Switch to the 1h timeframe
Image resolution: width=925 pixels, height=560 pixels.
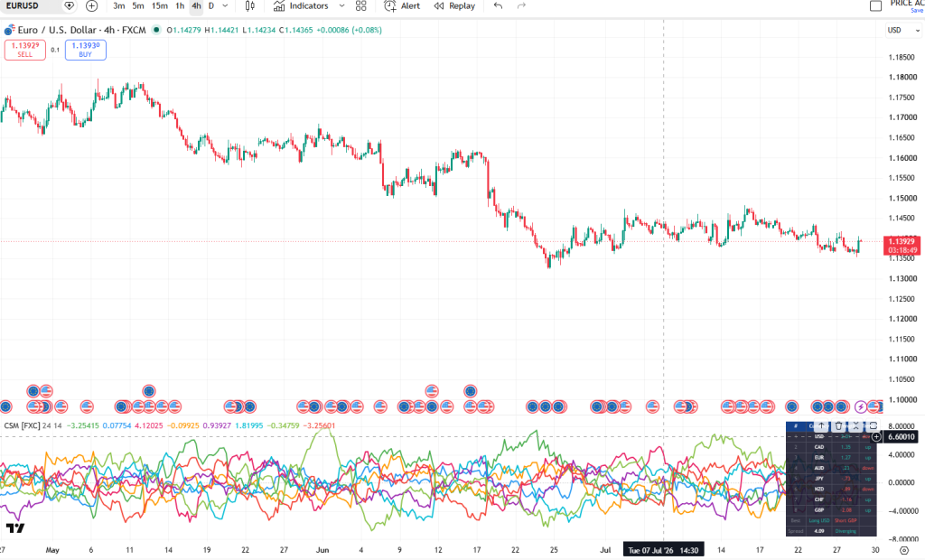(x=180, y=6)
